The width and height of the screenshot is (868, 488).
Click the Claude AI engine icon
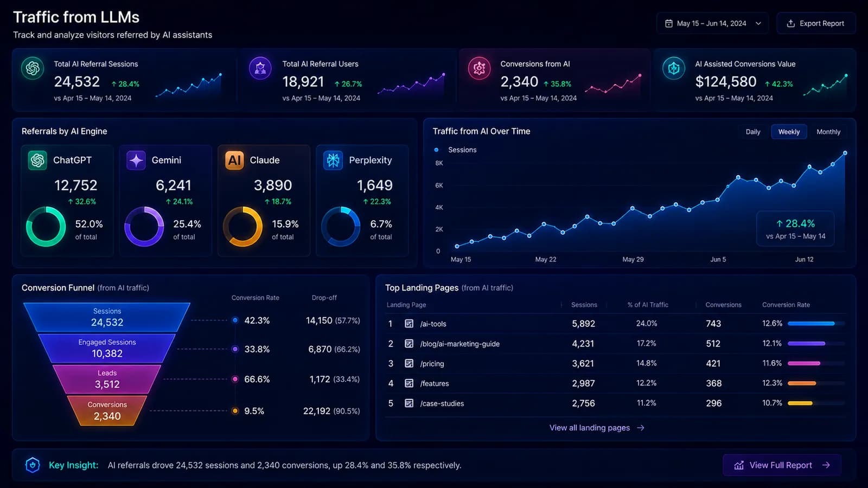click(x=234, y=160)
